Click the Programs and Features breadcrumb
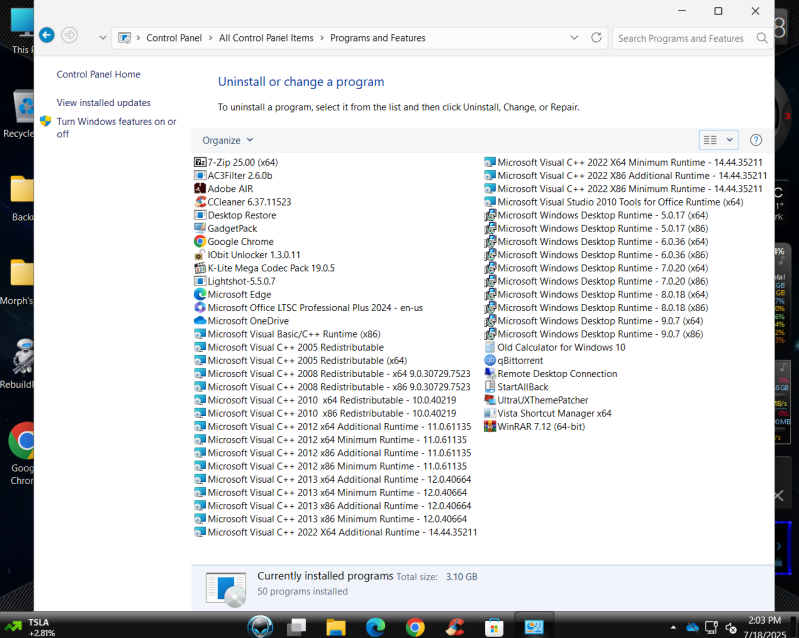Image resolution: width=799 pixels, height=638 pixels. [378, 38]
